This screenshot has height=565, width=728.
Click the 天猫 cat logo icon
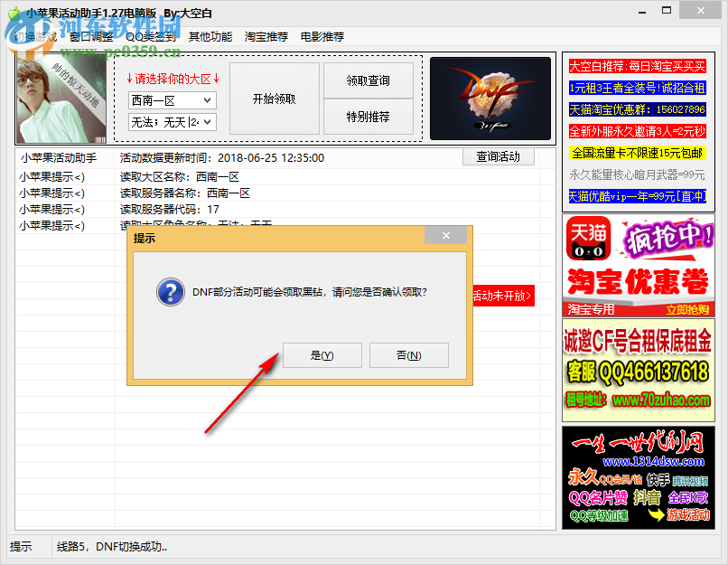click(589, 239)
